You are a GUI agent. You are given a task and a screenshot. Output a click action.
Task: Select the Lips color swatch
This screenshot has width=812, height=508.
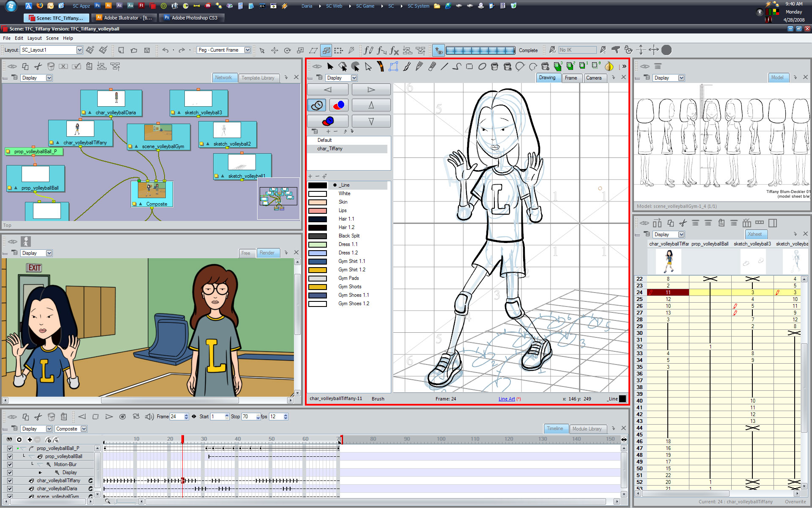317,211
